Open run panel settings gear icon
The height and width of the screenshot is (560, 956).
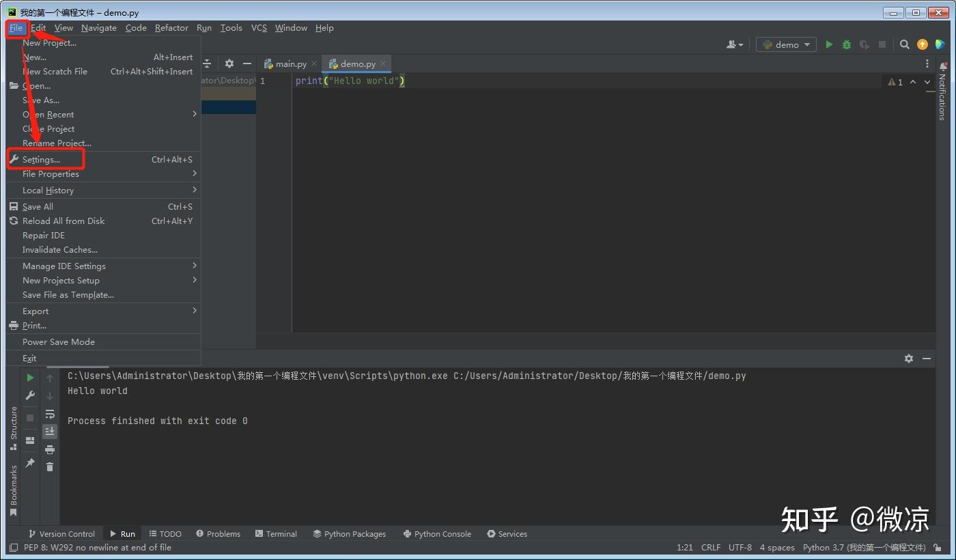point(909,359)
